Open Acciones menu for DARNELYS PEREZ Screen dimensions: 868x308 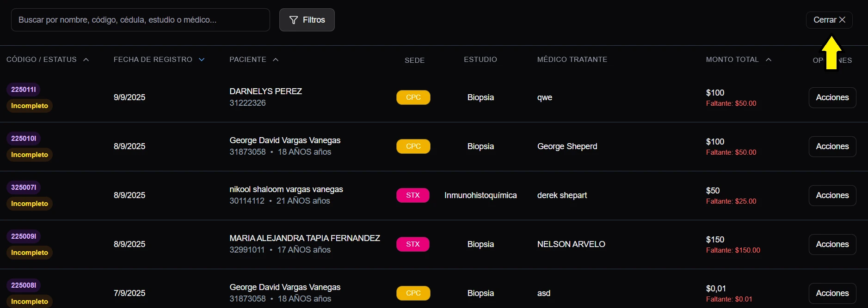tap(832, 97)
